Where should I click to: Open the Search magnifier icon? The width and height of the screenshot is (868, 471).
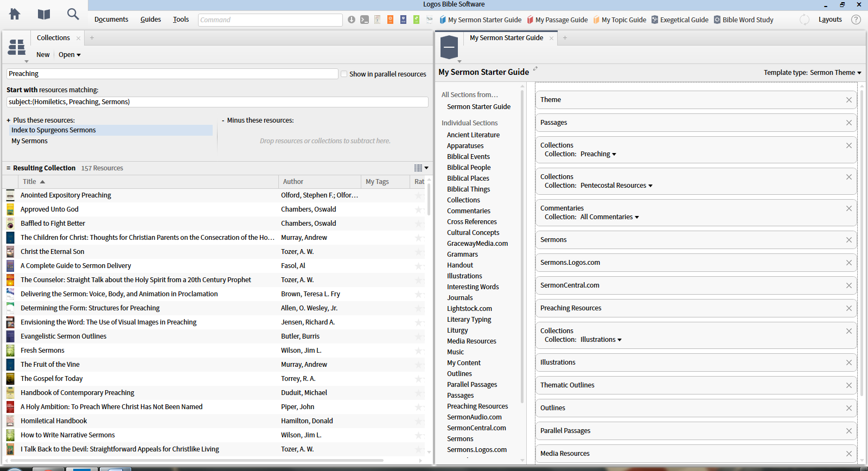(x=73, y=14)
